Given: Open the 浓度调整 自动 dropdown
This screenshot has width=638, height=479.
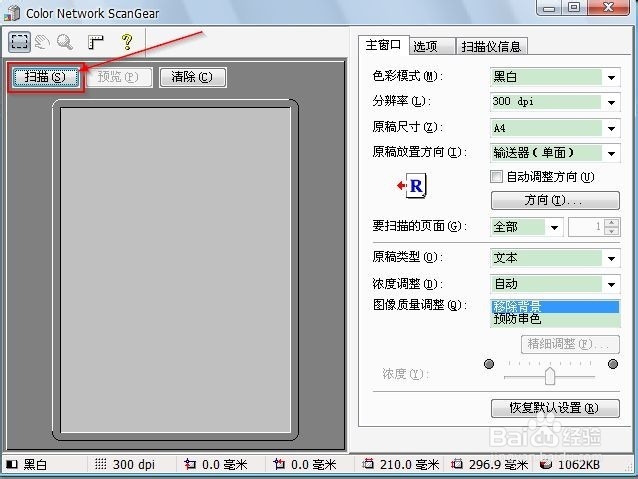Looking at the screenshot, I should coord(611,284).
